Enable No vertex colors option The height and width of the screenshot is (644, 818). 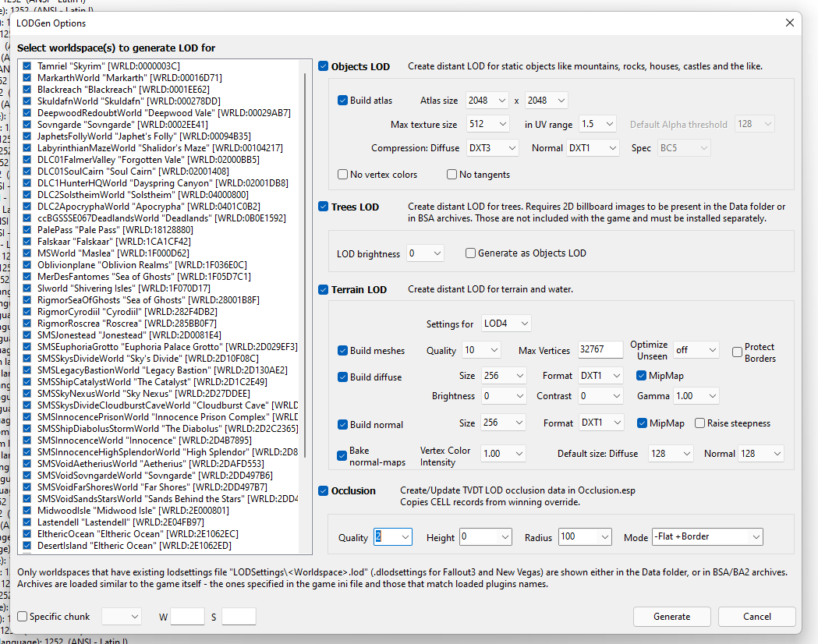343,174
